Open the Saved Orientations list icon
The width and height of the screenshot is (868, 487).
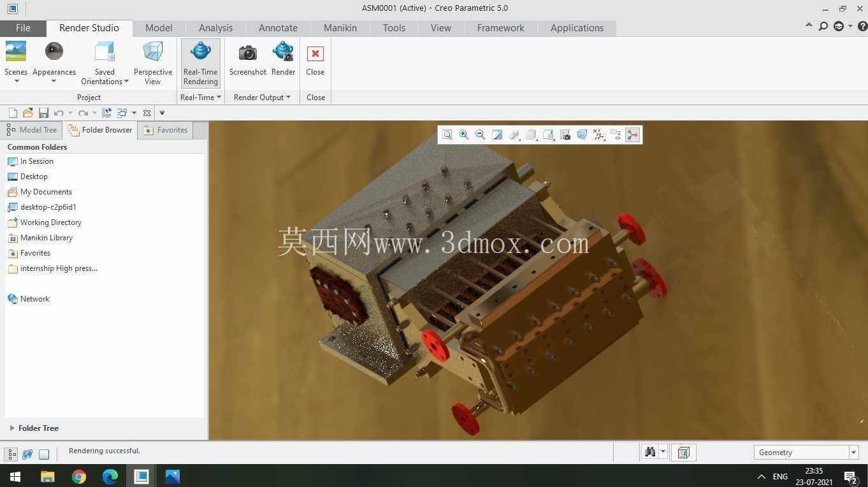pos(548,134)
